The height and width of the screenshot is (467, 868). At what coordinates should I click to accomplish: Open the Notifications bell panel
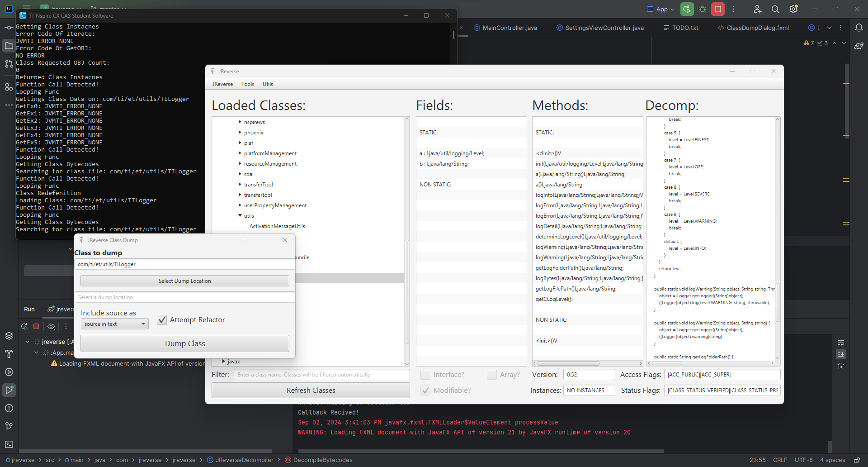click(859, 28)
